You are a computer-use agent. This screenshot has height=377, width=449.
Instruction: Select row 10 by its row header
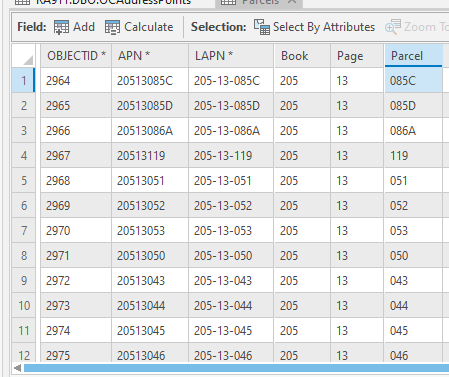click(x=24, y=305)
